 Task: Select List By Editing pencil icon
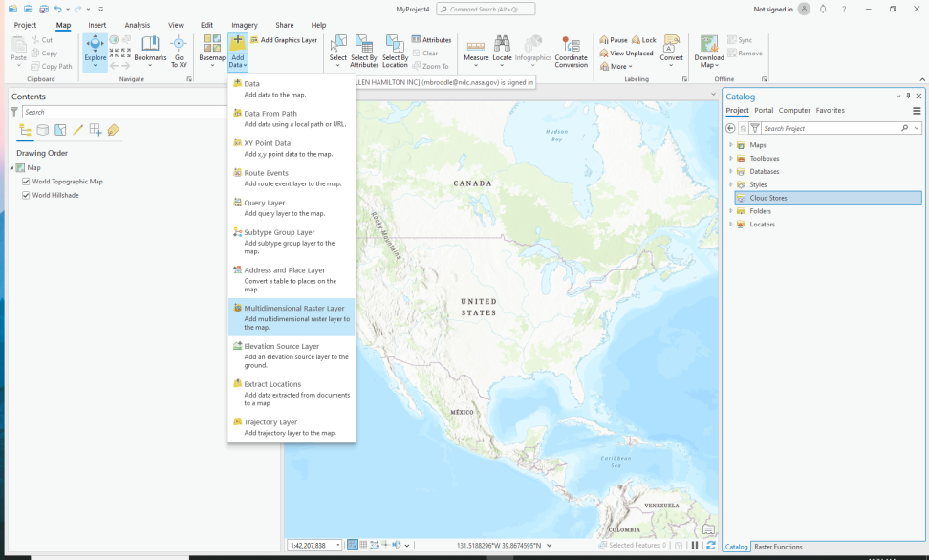click(x=77, y=130)
